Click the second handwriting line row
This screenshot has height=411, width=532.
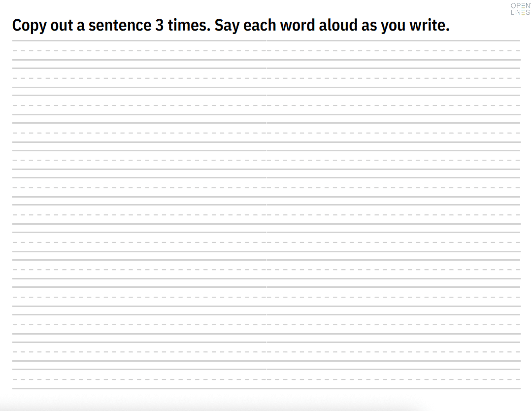coord(266,78)
